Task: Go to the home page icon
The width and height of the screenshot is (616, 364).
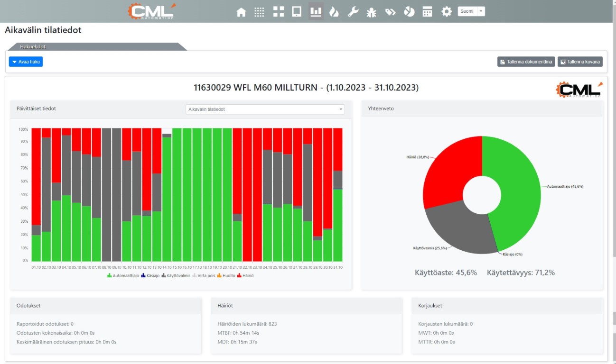Action: [241, 12]
